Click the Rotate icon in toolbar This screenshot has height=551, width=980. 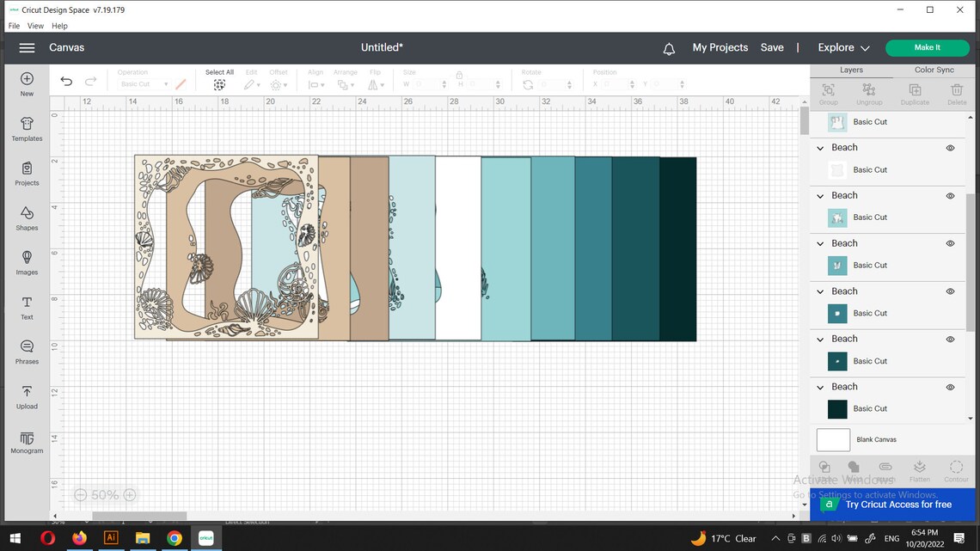click(x=528, y=85)
